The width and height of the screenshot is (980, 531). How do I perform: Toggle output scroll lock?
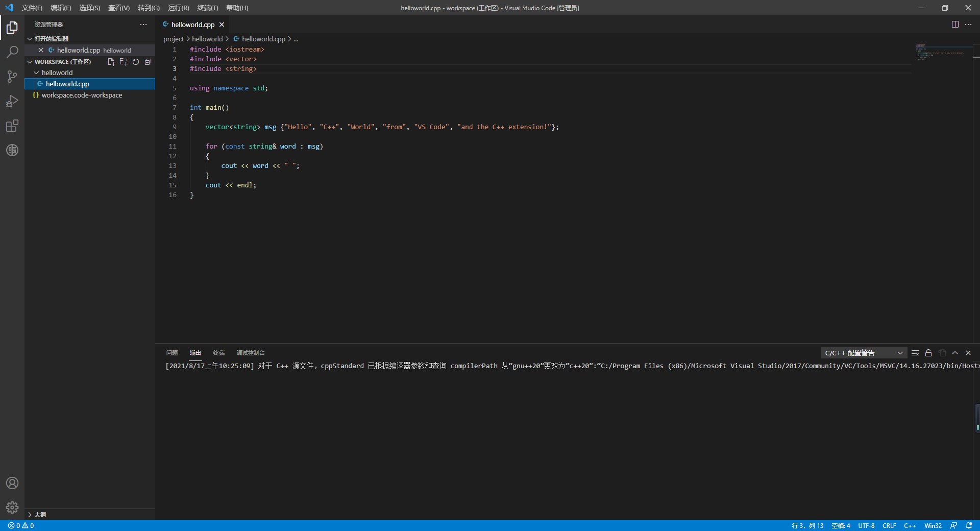928,353
